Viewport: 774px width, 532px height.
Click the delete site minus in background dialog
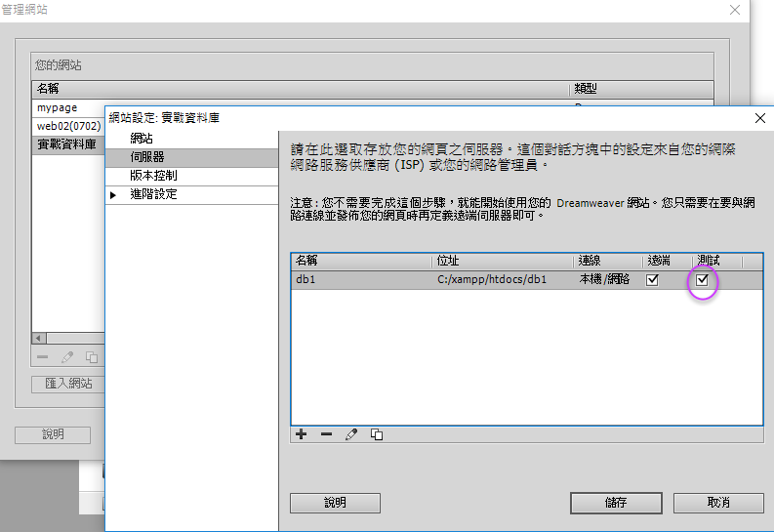coord(42,357)
